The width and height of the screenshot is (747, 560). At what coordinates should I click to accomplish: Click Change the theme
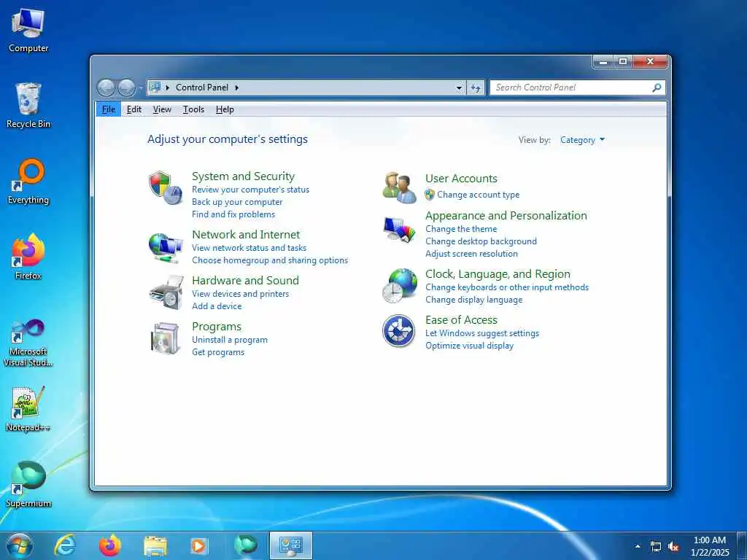[x=461, y=229]
